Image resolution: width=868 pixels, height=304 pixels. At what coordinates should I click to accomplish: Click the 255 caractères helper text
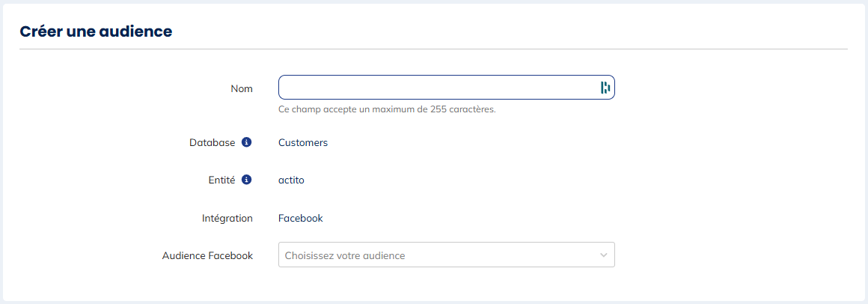point(387,109)
